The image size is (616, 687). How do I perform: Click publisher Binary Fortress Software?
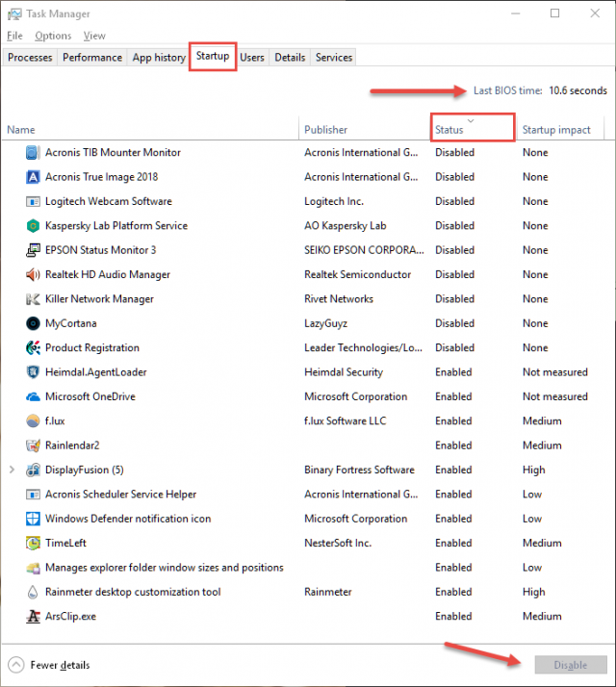point(360,470)
